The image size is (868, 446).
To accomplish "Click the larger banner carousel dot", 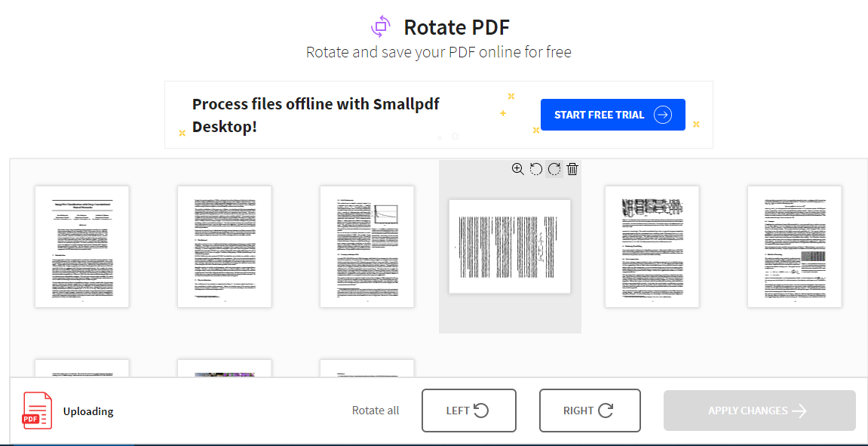I will pos(455,136).
